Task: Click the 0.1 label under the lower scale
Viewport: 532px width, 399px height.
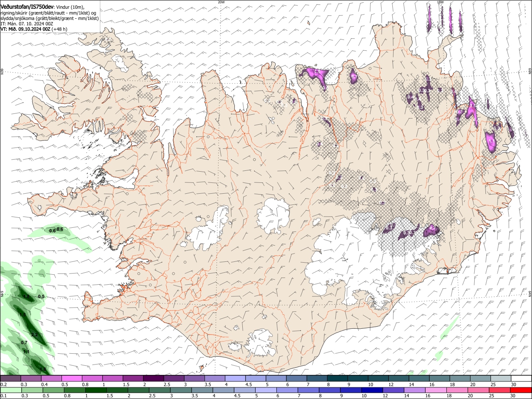Action: (x=3, y=396)
